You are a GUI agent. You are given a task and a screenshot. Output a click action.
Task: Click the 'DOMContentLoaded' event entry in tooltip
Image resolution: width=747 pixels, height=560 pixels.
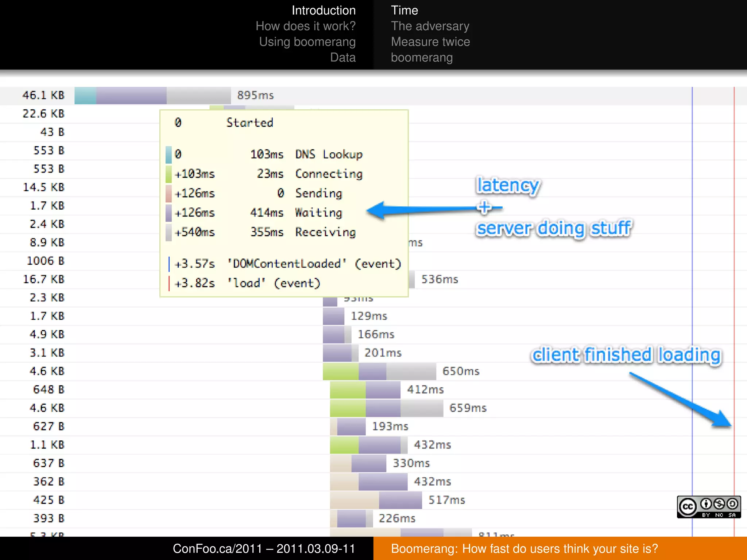click(x=286, y=264)
